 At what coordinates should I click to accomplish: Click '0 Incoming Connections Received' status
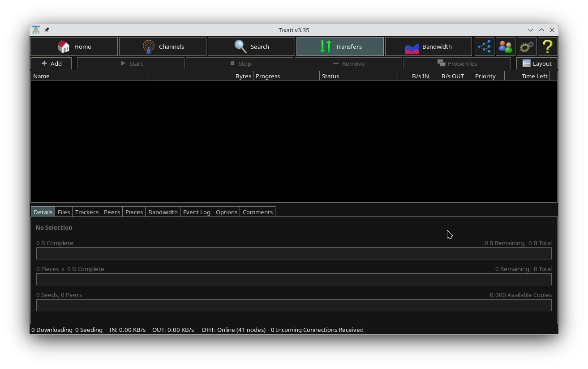coord(317,330)
